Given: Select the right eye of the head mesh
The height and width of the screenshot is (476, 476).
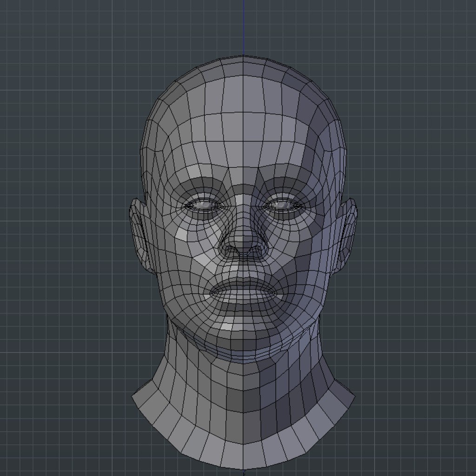Looking at the screenshot, I should point(282,205).
